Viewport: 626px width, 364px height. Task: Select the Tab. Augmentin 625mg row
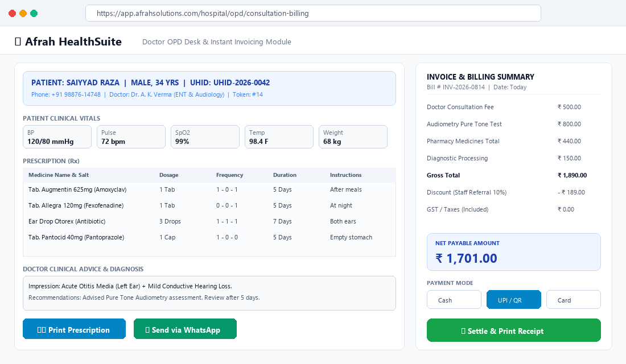coord(209,189)
